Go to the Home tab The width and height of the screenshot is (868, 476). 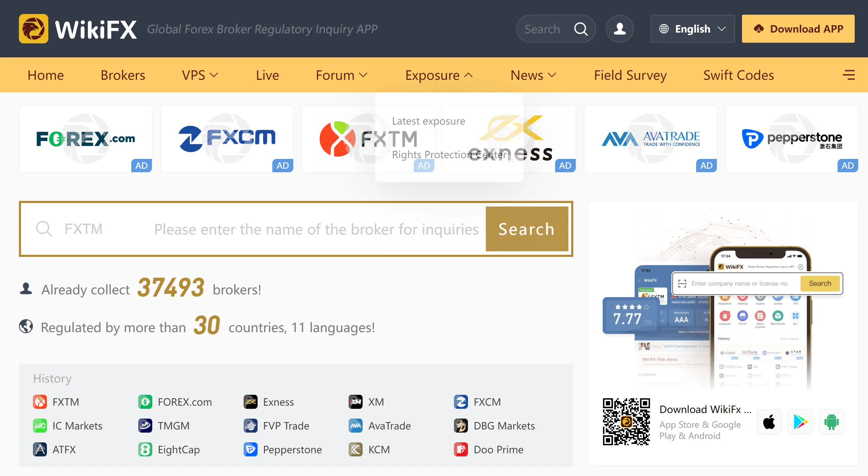coord(46,75)
